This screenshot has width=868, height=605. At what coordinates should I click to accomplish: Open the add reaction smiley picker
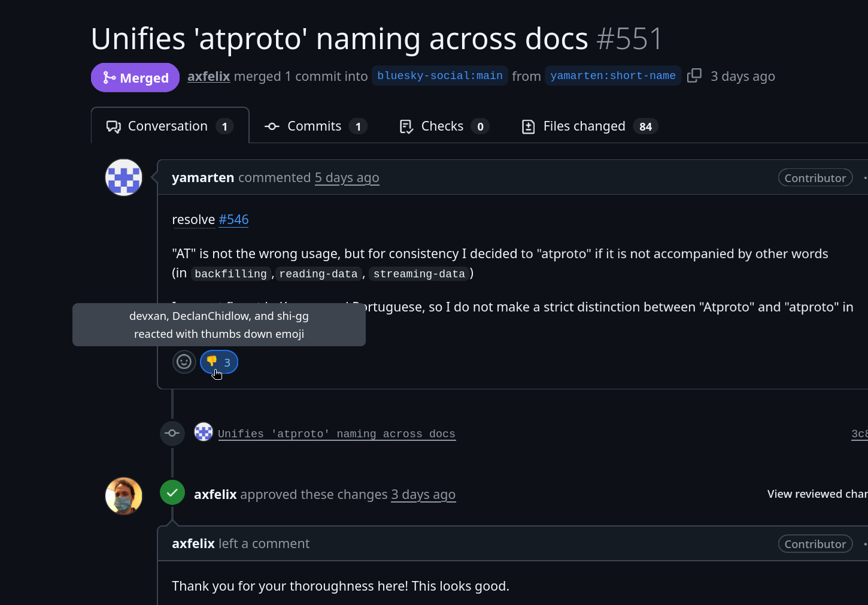tap(184, 362)
